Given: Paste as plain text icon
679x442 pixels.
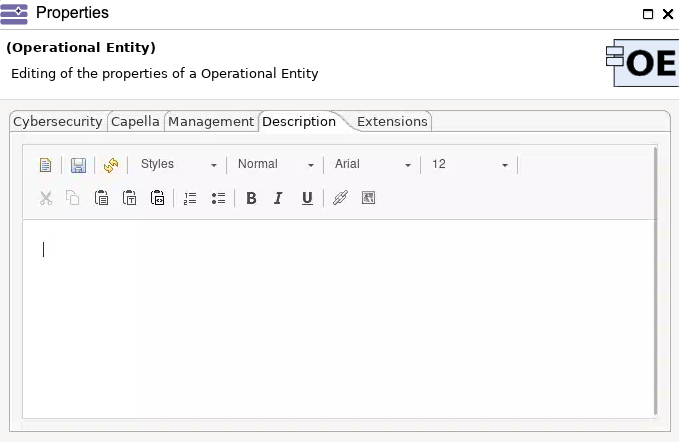Looking at the screenshot, I should click(129, 198).
